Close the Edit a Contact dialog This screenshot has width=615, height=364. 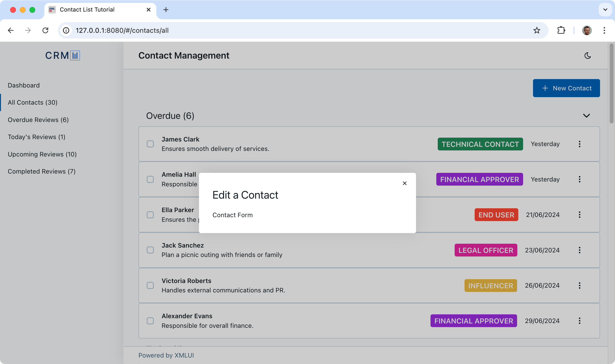[x=404, y=183]
